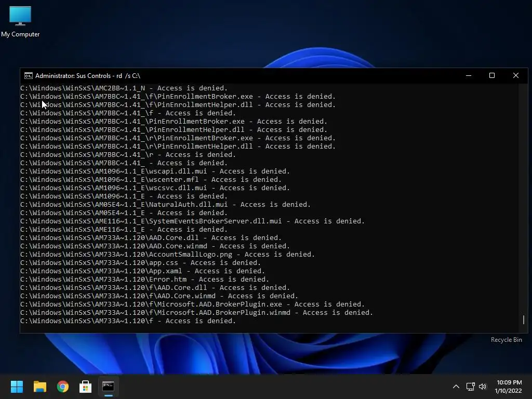The image size is (532, 399).
Task: Click the line with 'app.css'
Action: pos(140,262)
